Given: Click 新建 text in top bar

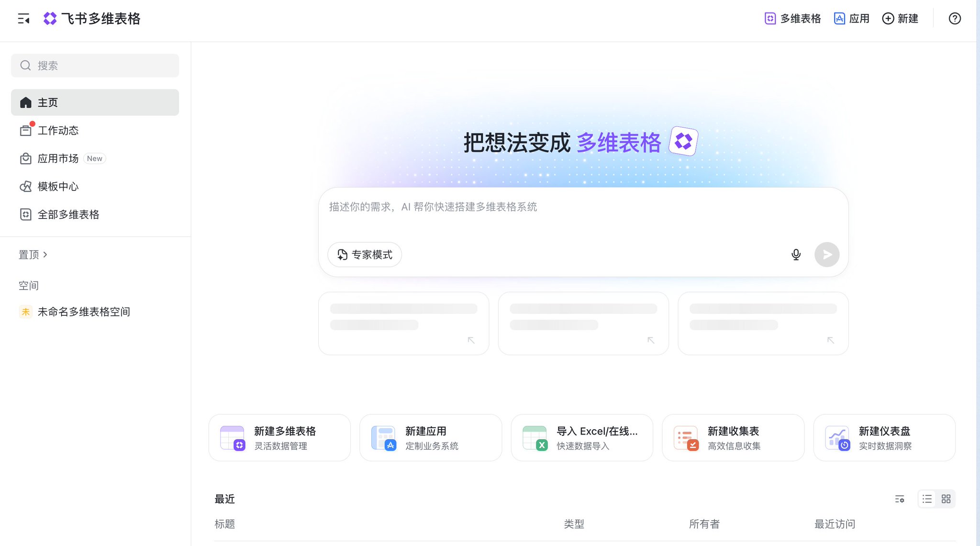Looking at the screenshot, I should click(x=908, y=19).
